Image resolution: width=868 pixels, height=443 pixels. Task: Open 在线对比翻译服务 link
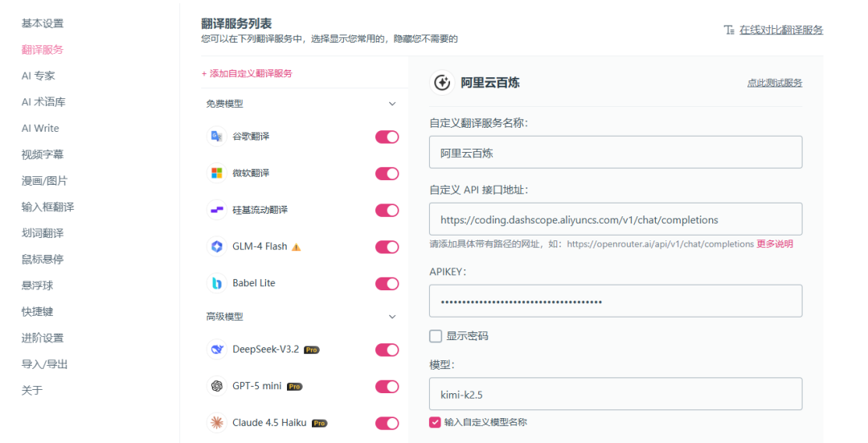(x=780, y=30)
